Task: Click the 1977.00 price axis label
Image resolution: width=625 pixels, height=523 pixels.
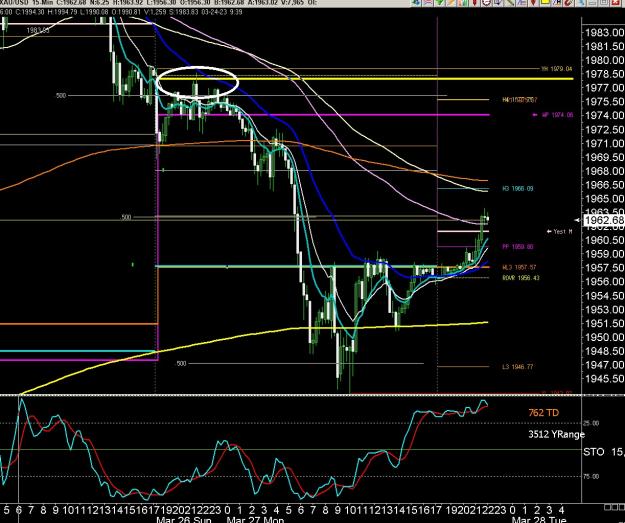Action: click(604, 88)
